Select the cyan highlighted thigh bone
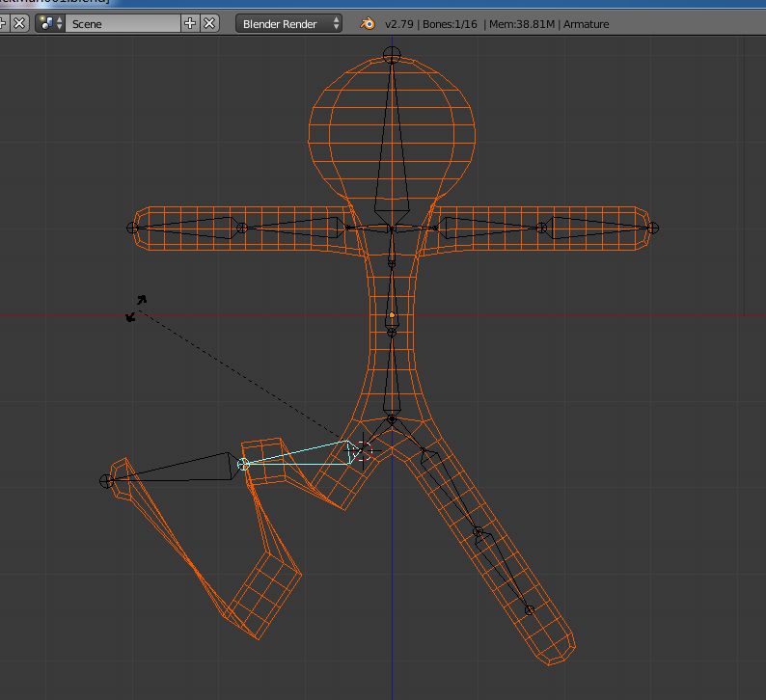The image size is (766, 700). (303, 454)
